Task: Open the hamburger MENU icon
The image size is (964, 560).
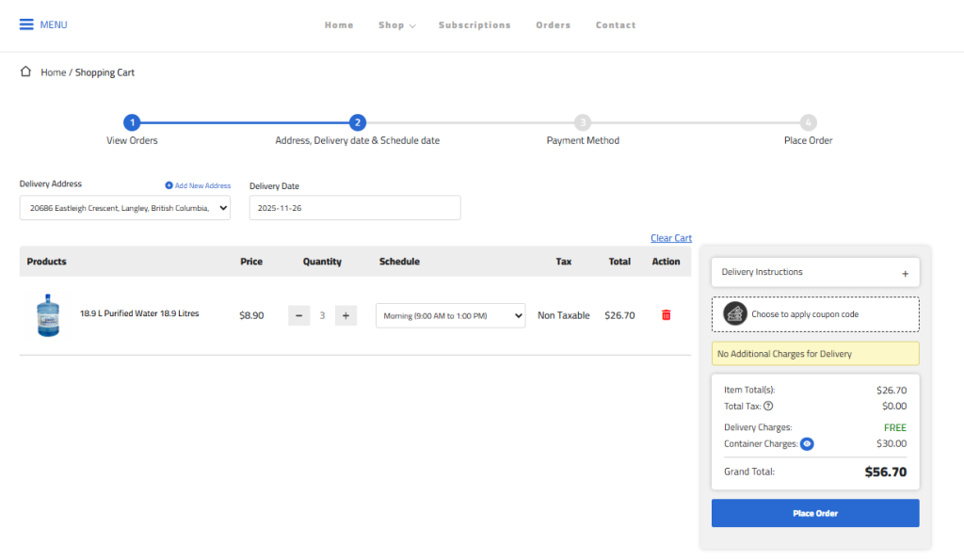Action: click(x=26, y=24)
